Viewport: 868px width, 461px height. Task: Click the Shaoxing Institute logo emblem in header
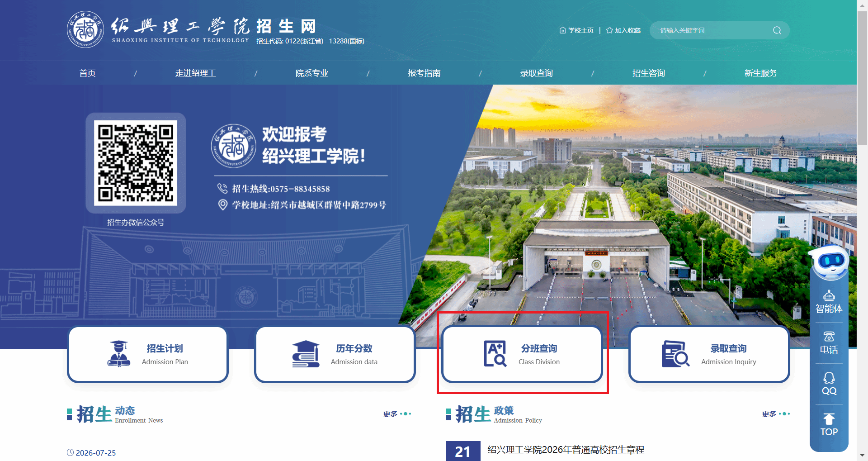click(85, 30)
